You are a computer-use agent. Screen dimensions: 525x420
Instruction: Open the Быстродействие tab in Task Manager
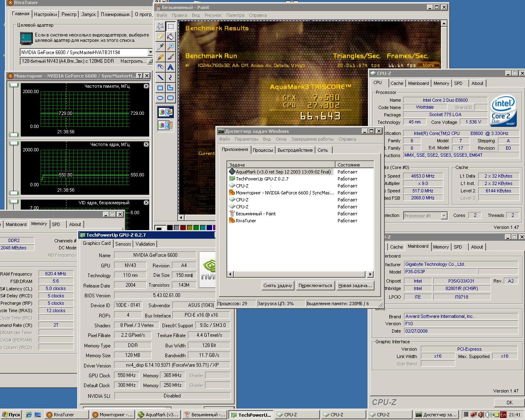[x=295, y=150]
